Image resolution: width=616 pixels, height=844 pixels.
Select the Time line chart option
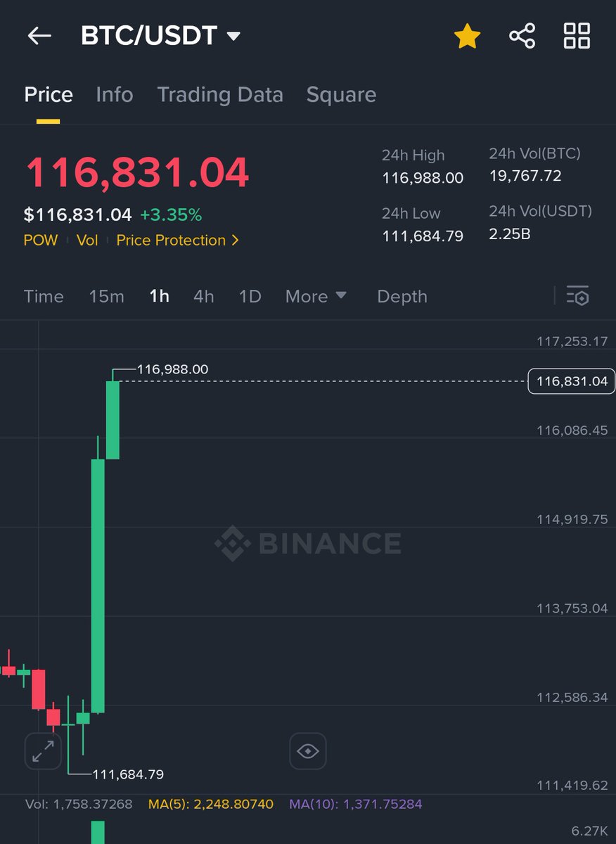pyautogui.click(x=44, y=296)
